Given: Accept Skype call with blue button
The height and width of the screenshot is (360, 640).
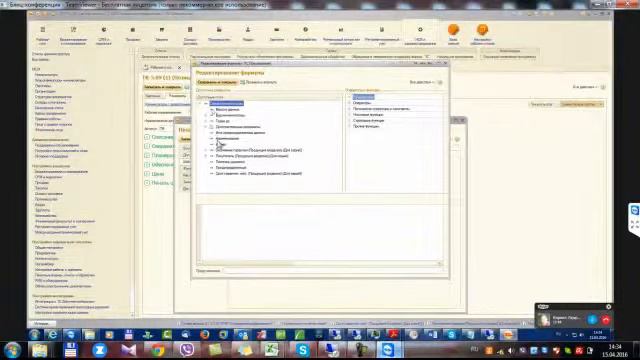Looking at the screenshot, I should coord(592,320).
